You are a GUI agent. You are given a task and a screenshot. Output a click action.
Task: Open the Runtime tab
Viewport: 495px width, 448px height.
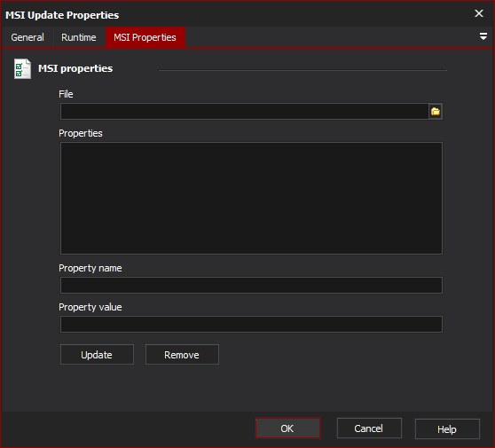tap(79, 37)
